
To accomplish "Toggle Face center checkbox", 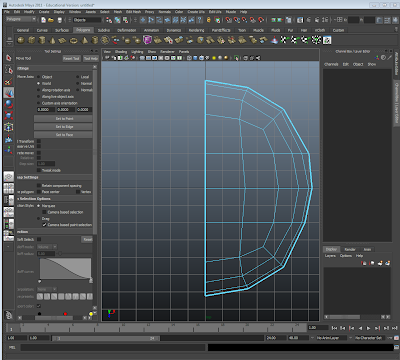I will point(39,192).
